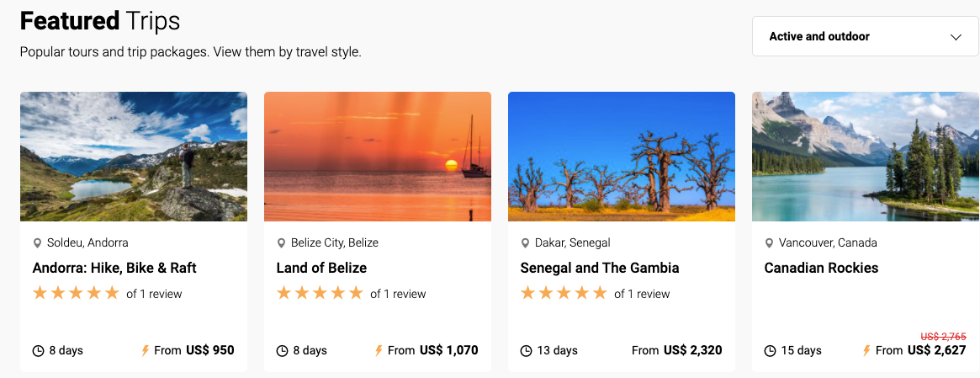Click lightning bolt icon on Andorra price
The width and height of the screenshot is (980, 378).
(146, 350)
